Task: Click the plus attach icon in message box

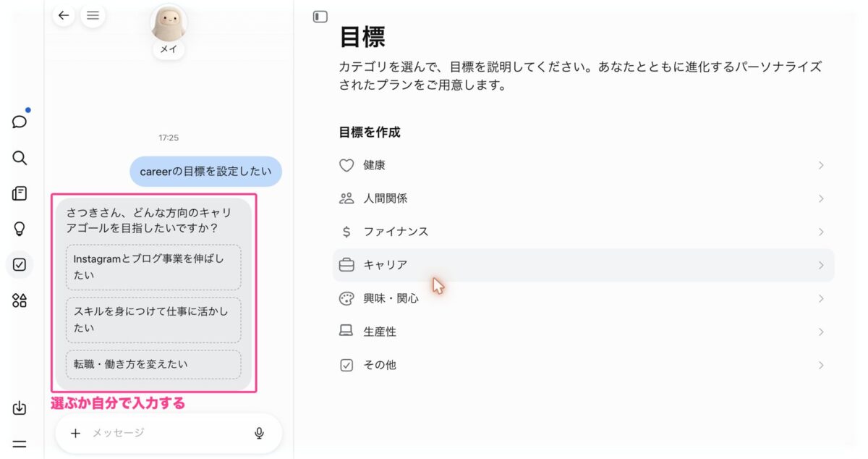Action: [75, 433]
